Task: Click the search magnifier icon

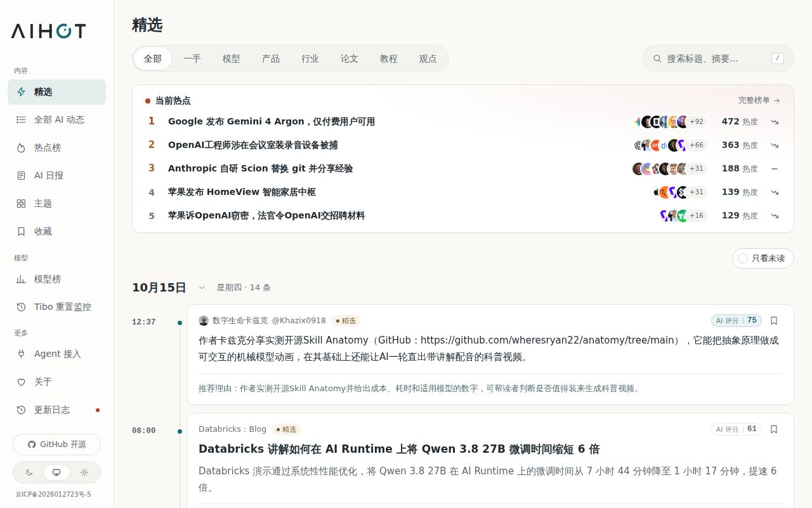Action: coord(657,58)
